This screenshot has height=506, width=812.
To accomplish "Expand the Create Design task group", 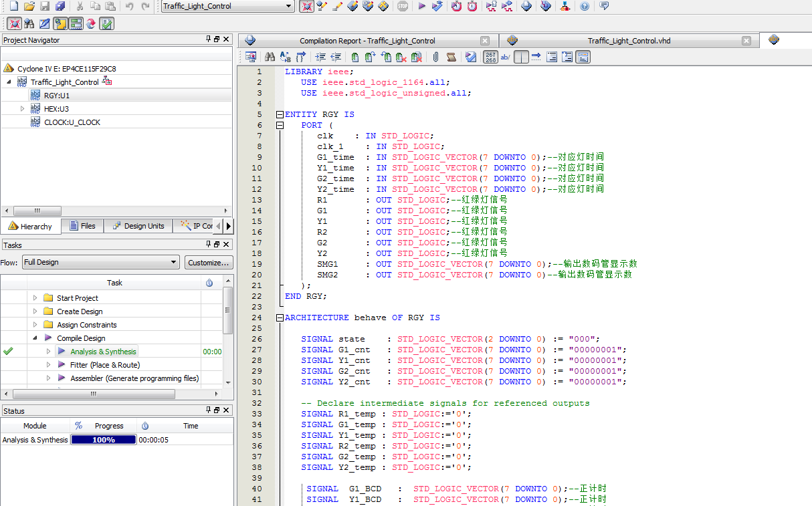I will pos(35,311).
